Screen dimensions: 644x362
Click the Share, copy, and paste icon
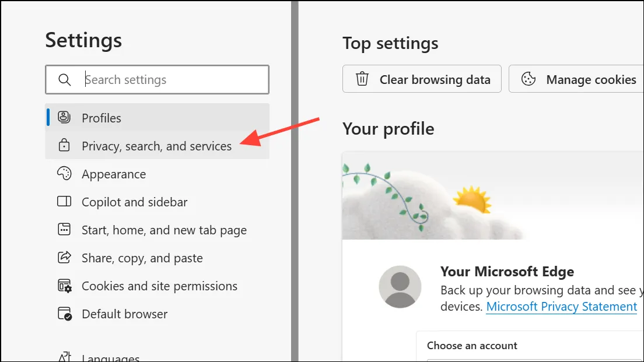coord(64,257)
